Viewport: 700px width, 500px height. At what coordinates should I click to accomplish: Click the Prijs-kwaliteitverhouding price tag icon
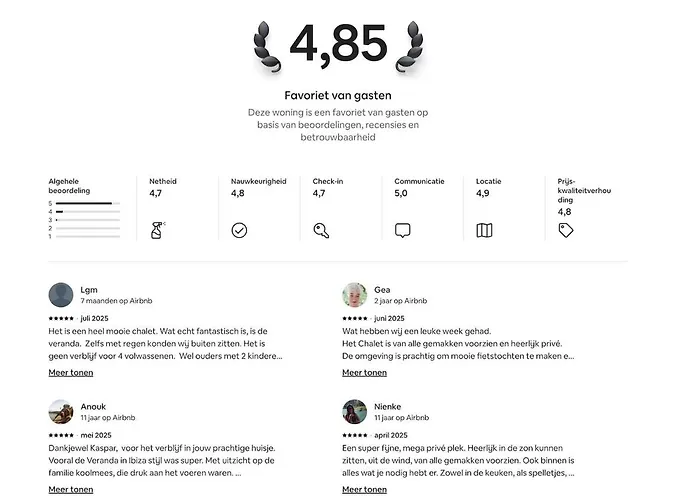pyautogui.click(x=566, y=230)
